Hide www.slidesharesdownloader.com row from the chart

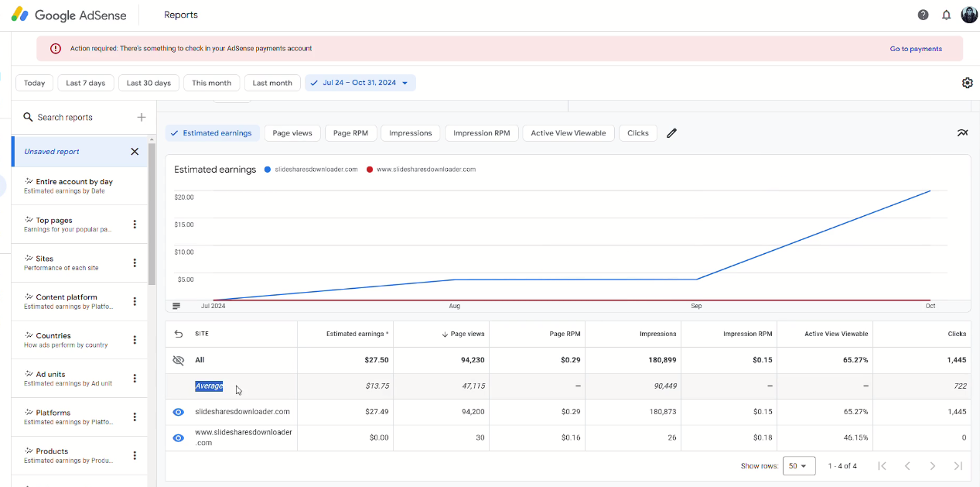179,437
